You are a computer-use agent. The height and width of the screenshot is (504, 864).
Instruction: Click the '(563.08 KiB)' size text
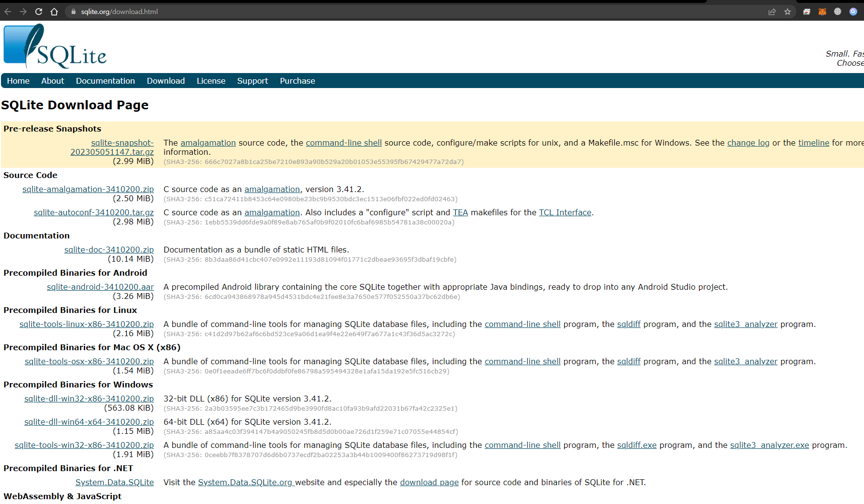129,408
